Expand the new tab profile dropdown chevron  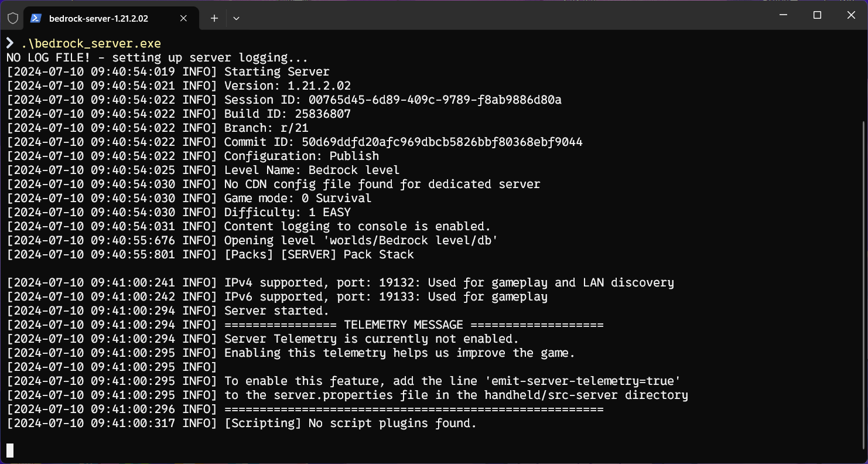[236, 18]
